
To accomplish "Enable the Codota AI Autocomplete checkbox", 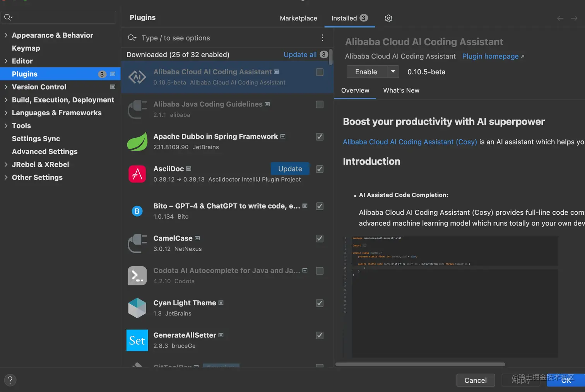I will click(x=320, y=271).
